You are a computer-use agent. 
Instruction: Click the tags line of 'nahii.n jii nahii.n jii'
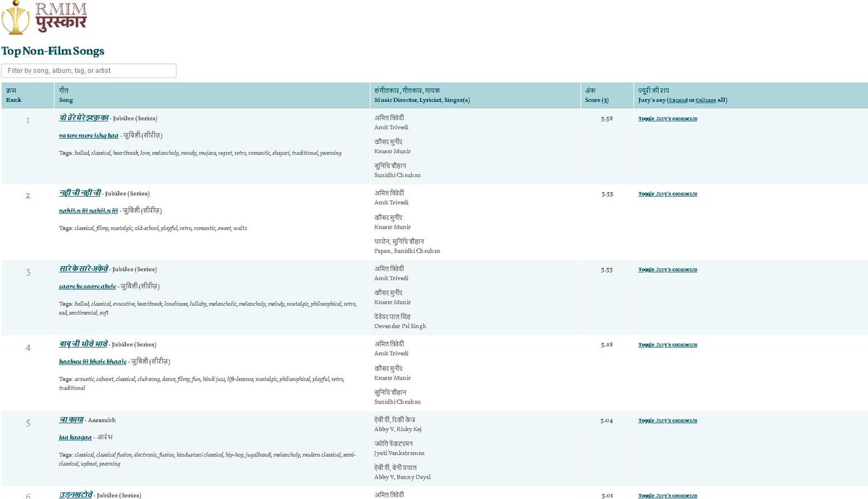pyautogui.click(x=153, y=229)
